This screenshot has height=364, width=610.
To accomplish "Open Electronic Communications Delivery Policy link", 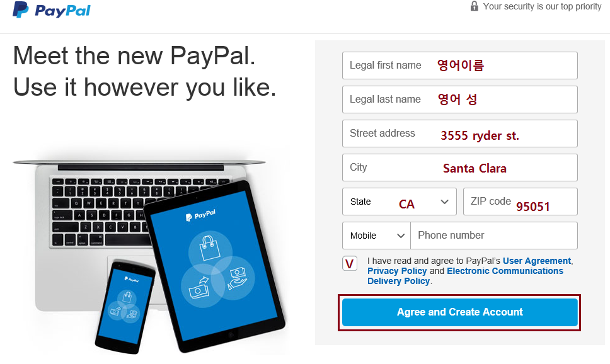I will (465, 276).
